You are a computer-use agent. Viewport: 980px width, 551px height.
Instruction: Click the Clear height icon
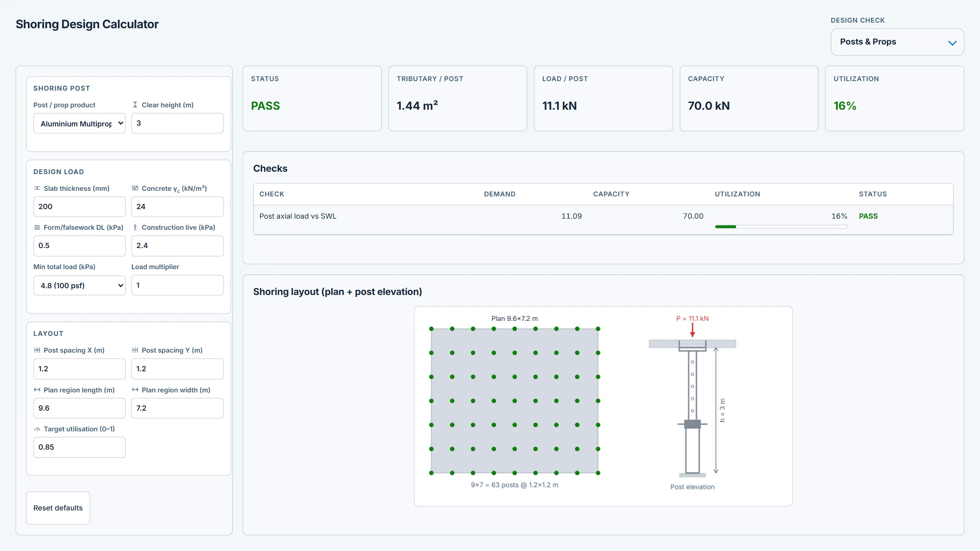pyautogui.click(x=135, y=105)
